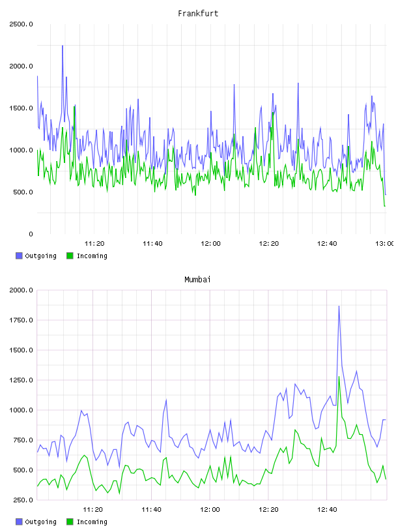Screen dimensions: 396x532
Task: Click the 1500.0 axis label in Mumbai chart
Action: click(21, 350)
